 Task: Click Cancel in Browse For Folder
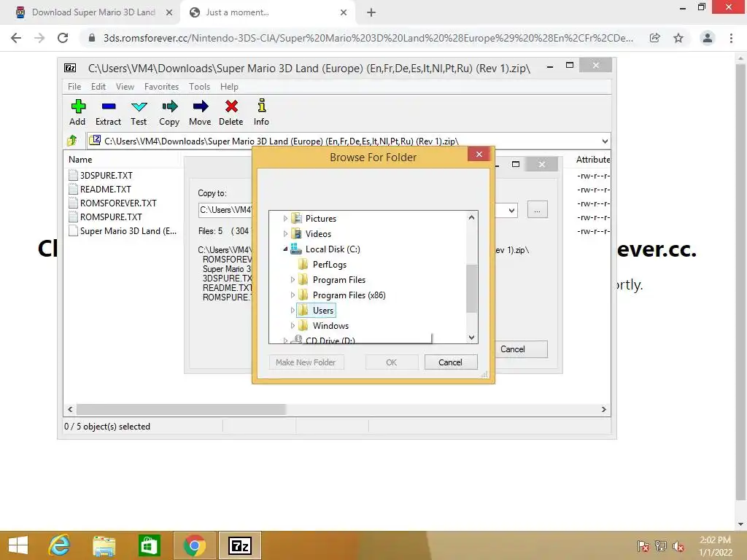[x=450, y=362]
